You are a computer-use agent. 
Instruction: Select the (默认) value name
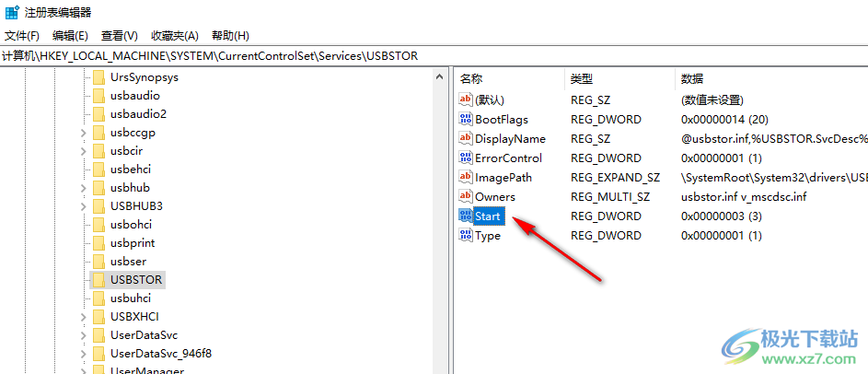point(490,99)
